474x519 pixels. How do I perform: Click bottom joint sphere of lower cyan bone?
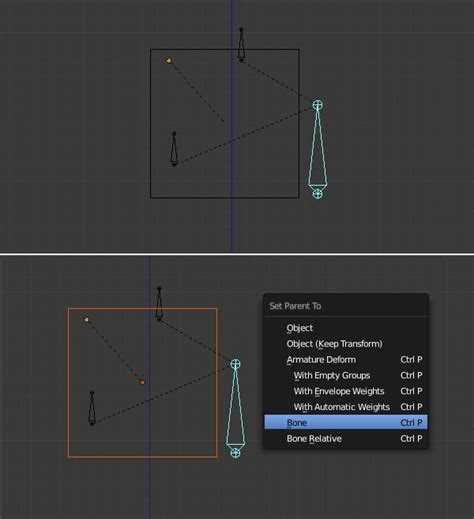tap(235, 453)
